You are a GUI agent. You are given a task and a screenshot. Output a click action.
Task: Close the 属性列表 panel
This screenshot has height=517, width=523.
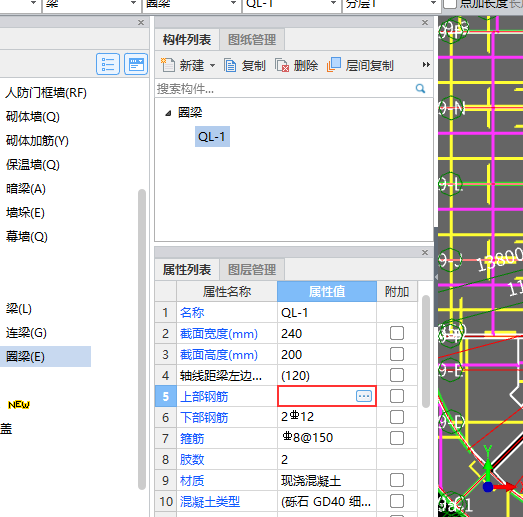click(x=425, y=252)
